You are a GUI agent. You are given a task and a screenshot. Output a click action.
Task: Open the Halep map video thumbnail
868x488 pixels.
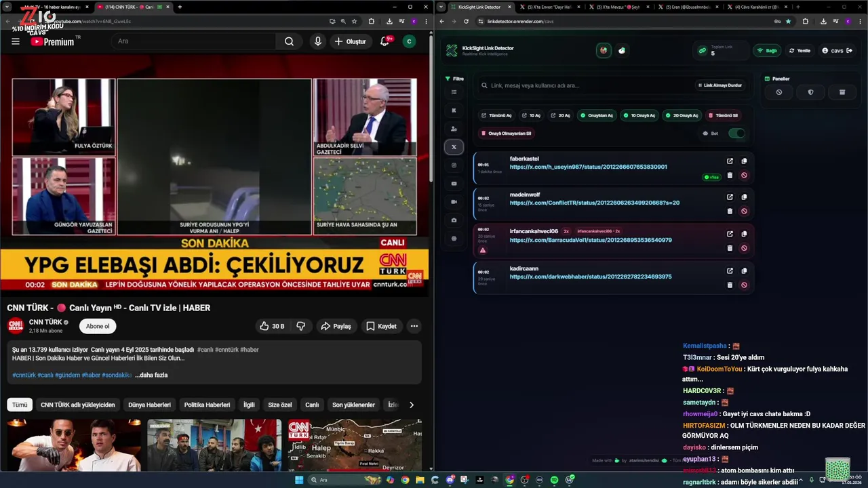(x=355, y=445)
